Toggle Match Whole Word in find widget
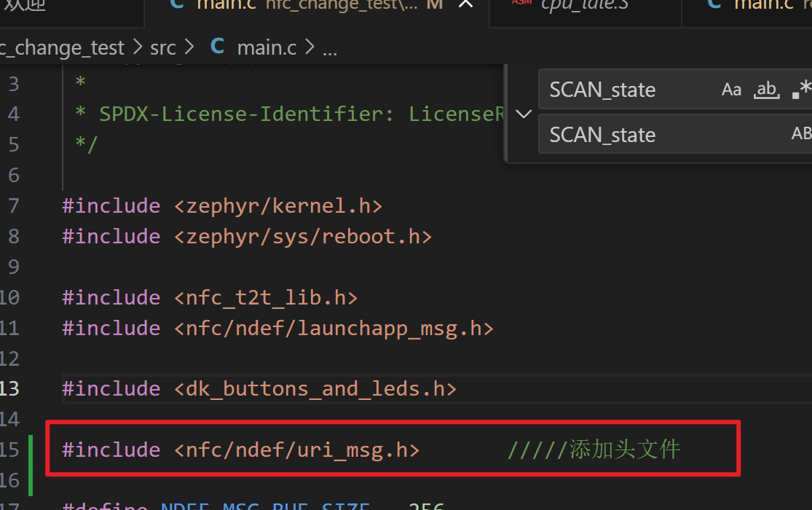This screenshot has height=510, width=812. tap(765, 90)
